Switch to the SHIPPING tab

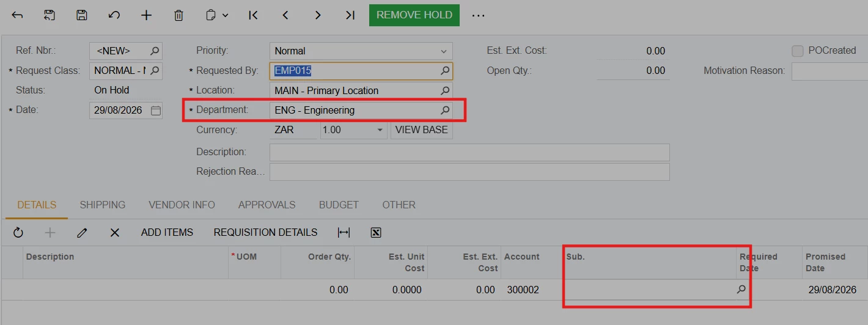(x=103, y=205)
